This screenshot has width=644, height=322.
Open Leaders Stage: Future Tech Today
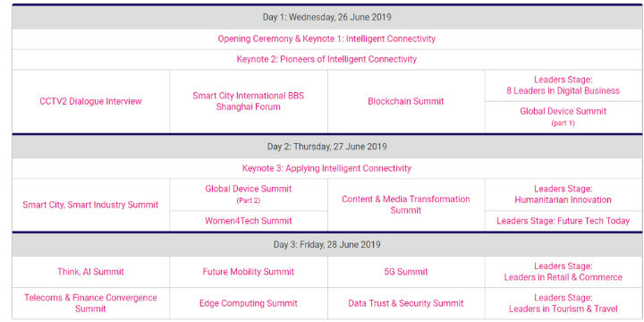click(x=563, y=221)
